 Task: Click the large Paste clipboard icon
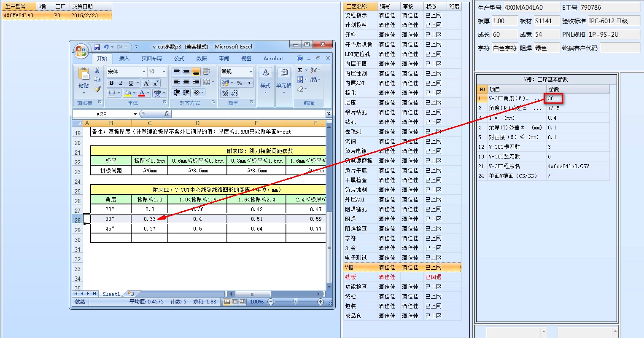coord(84,74)
